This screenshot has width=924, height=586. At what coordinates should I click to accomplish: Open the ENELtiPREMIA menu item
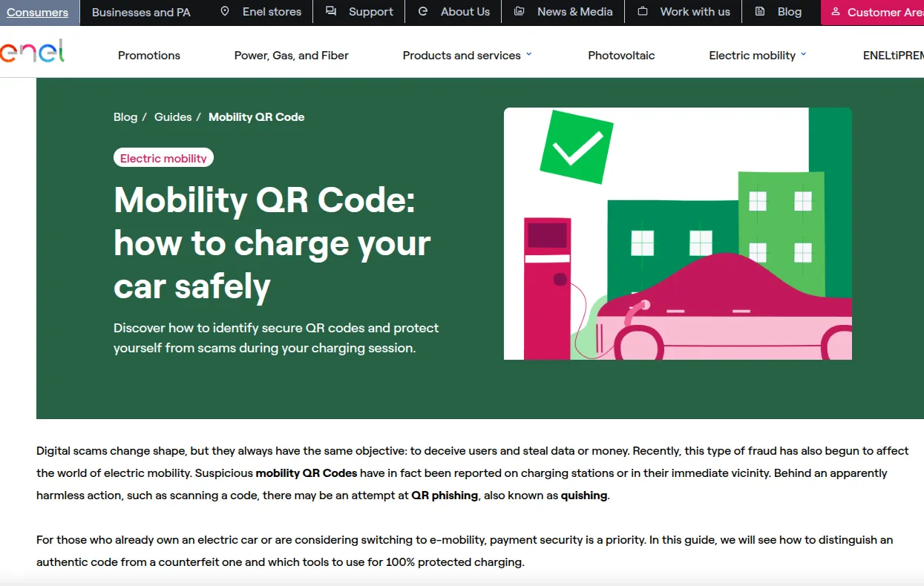(893, 56)
